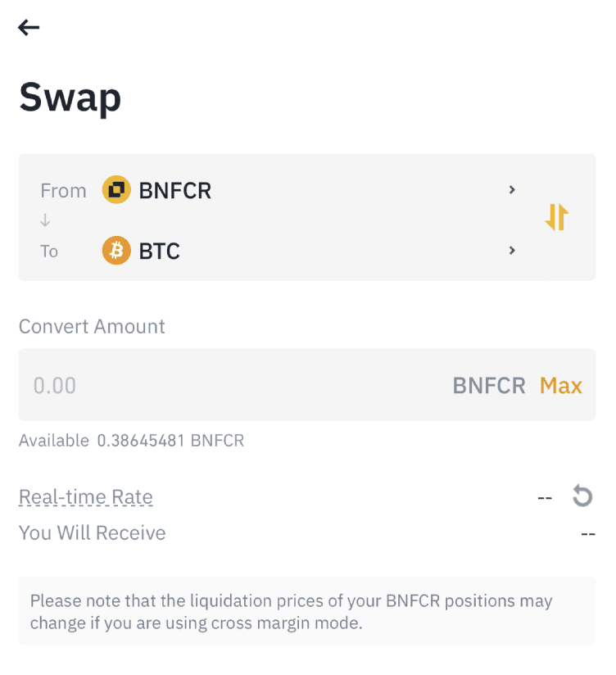Viewport: 616px width, 675px height.
Task: Click the Available 0.38645481 BNFCR balance
Action: 132,441
